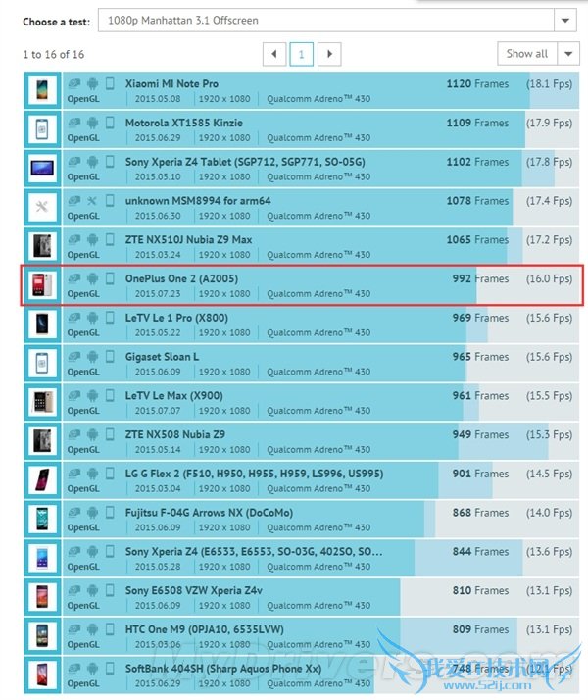Open the Sony Xperia Z4 Tablet thumbnail
Screen dimensions: 588x700
42,167
